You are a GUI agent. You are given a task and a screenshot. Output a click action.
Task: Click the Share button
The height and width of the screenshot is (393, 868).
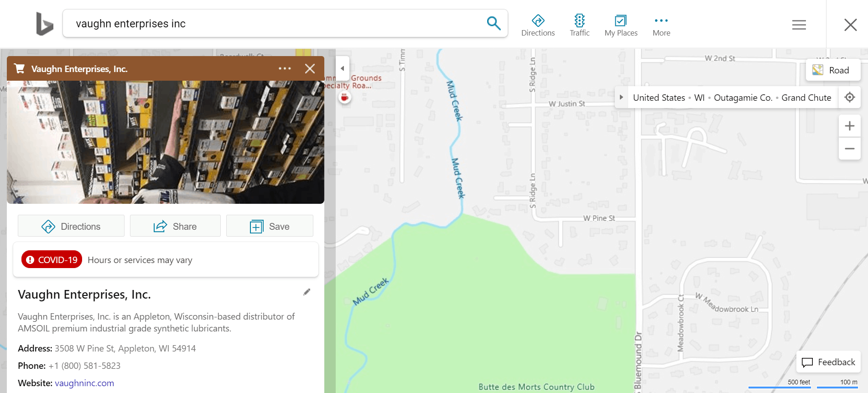(x=175, y=226)
